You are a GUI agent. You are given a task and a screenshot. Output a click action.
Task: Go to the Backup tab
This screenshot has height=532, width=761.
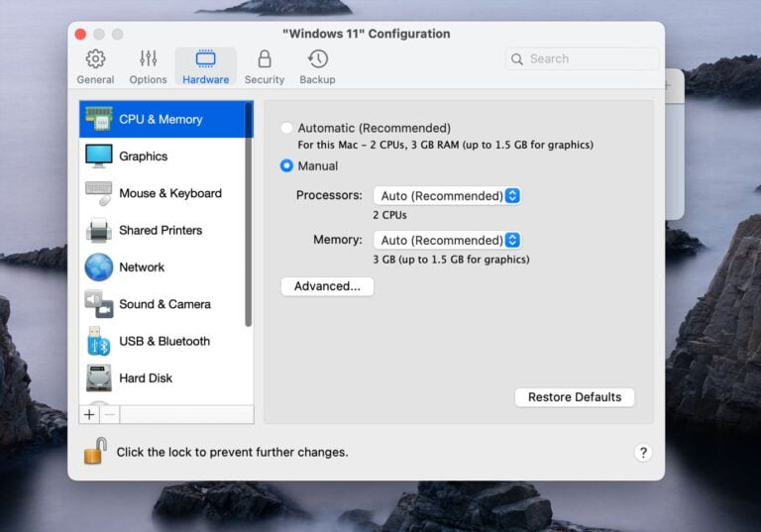point(317,66)
